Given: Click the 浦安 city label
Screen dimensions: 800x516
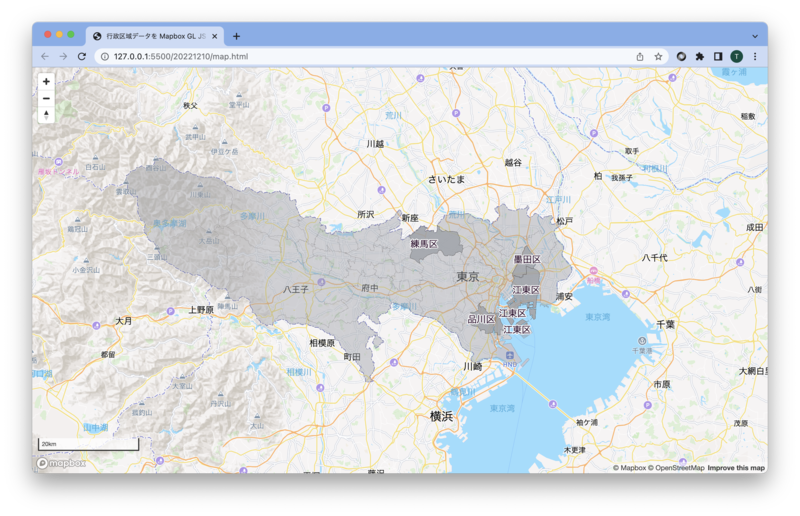Looking at the screenshot, I should point(564,296).
